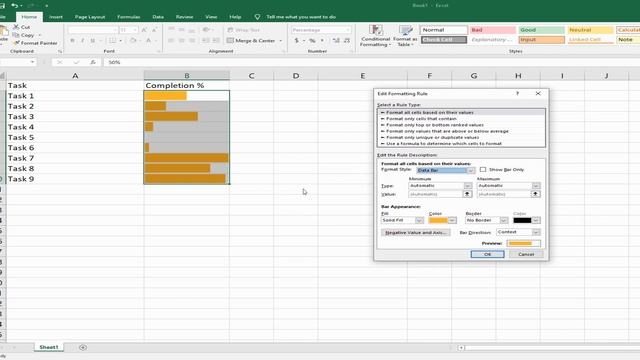Click the Decrease Font Size icon
The width and height of the screenshot is (640, 360).
(x=154, y=30)
